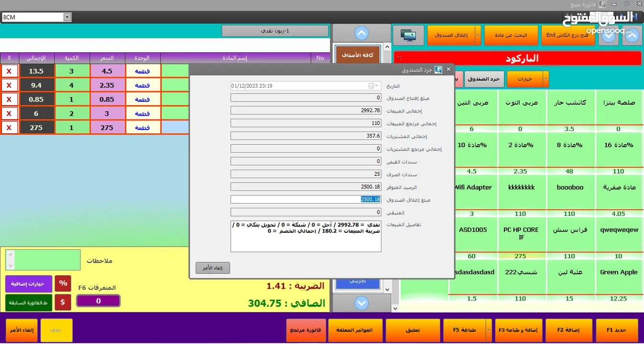644x344 pixels.
Task: Click the فاتورة مرتجع return invoice button
Action: pos(306,330)
